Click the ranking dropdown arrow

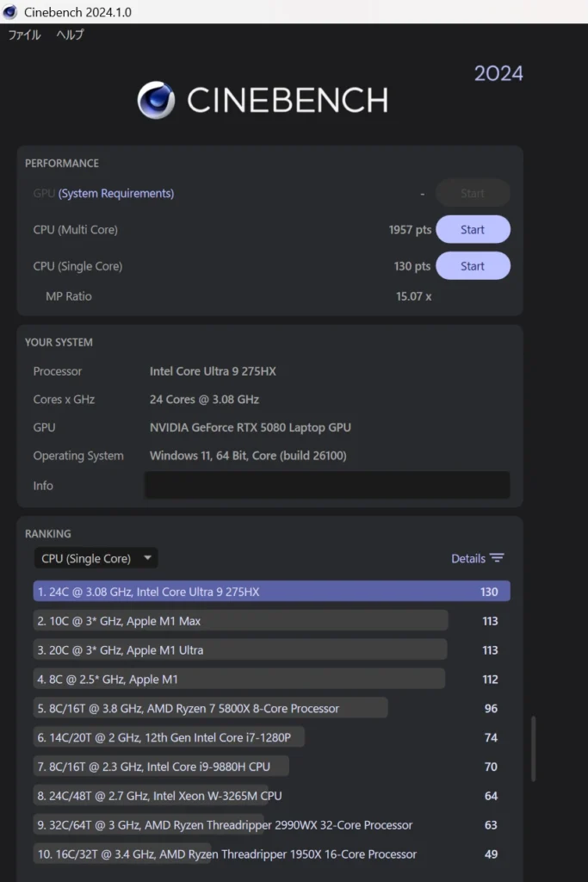pos(147,558)
